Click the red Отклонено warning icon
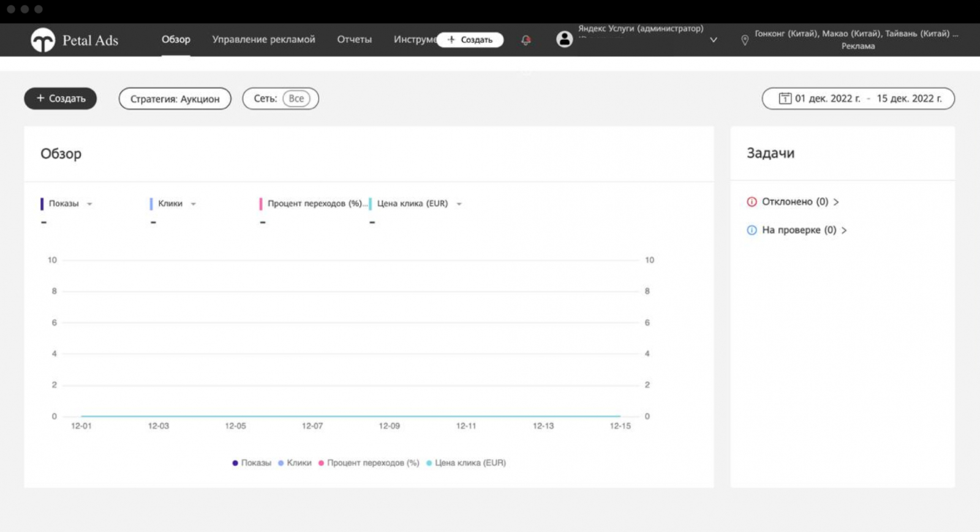The image size is (980, 532). pyautogui.click(x=752, y=202)
